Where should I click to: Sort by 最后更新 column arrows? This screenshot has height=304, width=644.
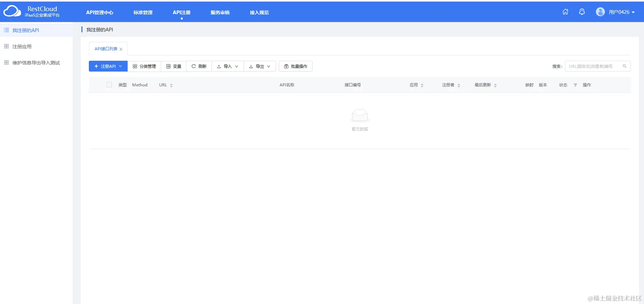pyautogui.click(x=495, y=85)
